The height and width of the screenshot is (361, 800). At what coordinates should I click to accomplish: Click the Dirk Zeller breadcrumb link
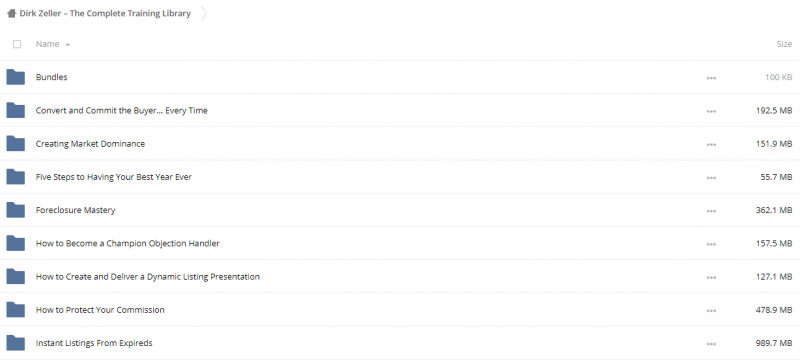tap(105, 14)
